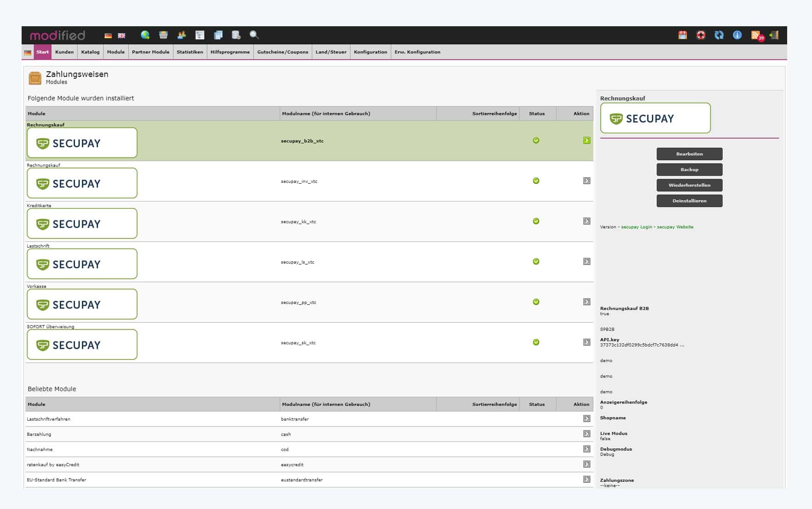The image size is (812, 509).
Task: Open orders using the shopping basket icon
Action: tap(163, 35)
